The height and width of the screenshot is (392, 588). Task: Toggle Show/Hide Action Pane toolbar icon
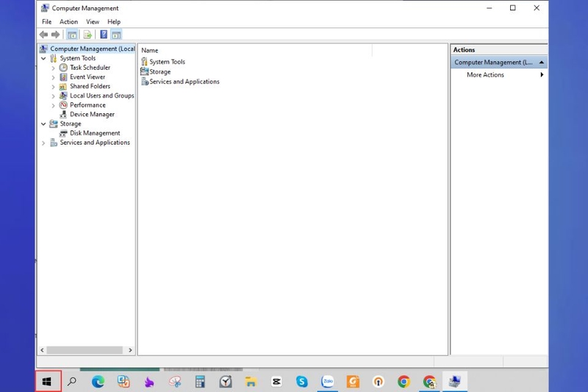tap(116, 35)
